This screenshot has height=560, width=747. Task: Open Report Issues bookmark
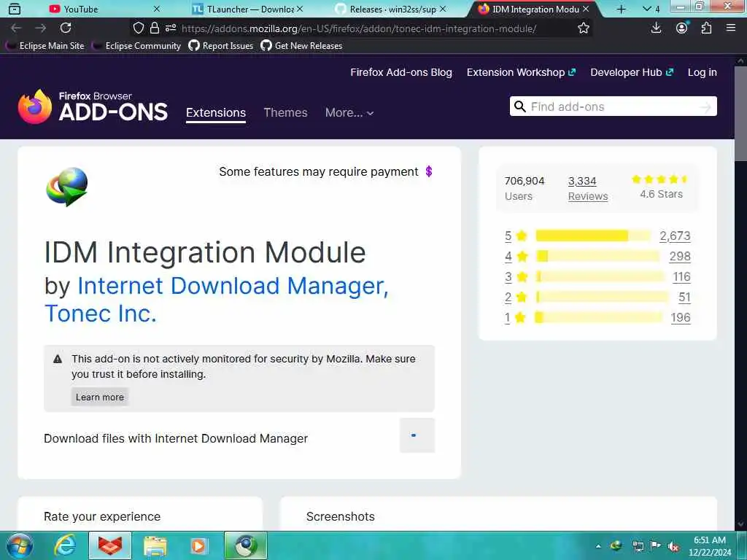tap(220, 46)
